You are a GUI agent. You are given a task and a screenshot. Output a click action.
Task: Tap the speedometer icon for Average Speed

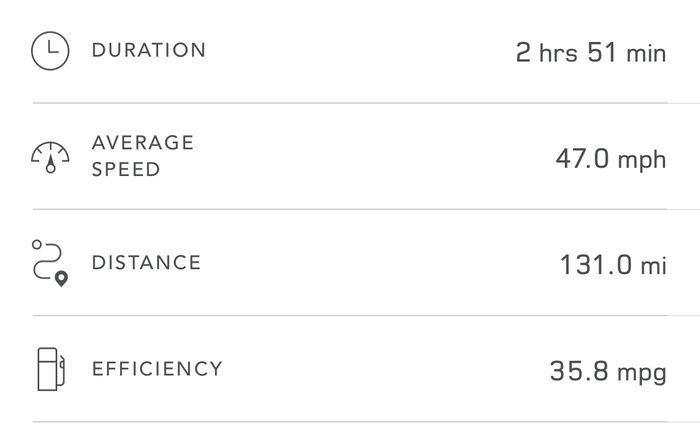(x=50, y=158)
